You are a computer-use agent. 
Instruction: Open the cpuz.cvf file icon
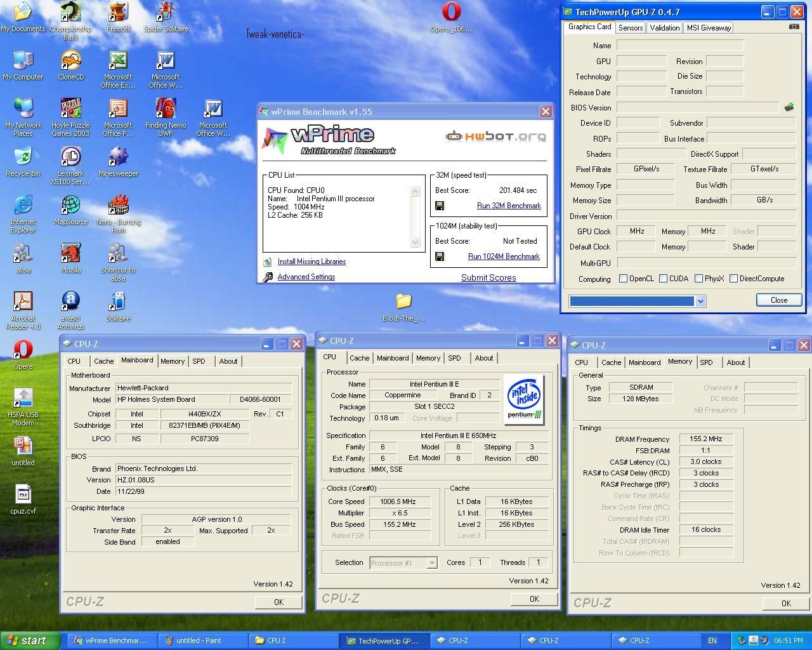(x=23, y=500)
